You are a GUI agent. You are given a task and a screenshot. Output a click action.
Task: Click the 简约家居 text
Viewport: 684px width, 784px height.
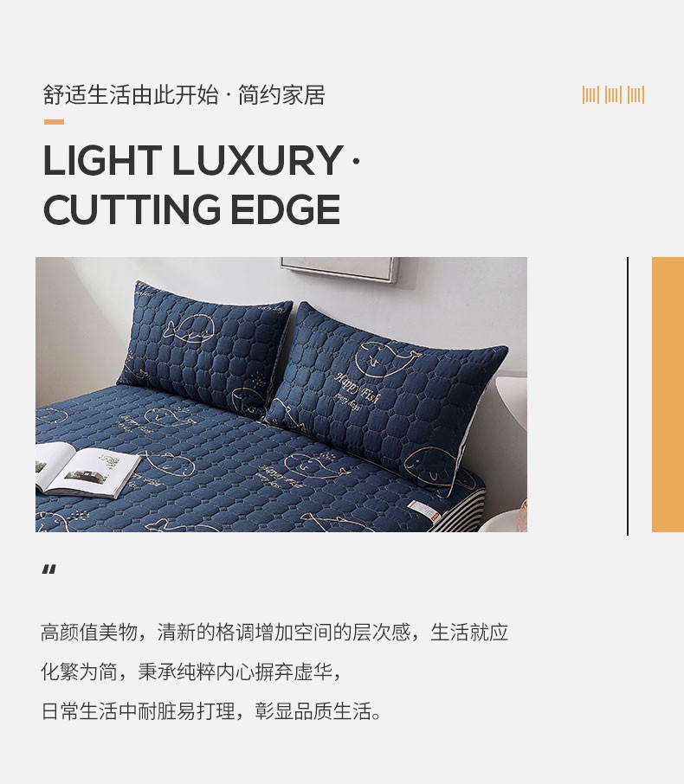click(x=281, y=95)
